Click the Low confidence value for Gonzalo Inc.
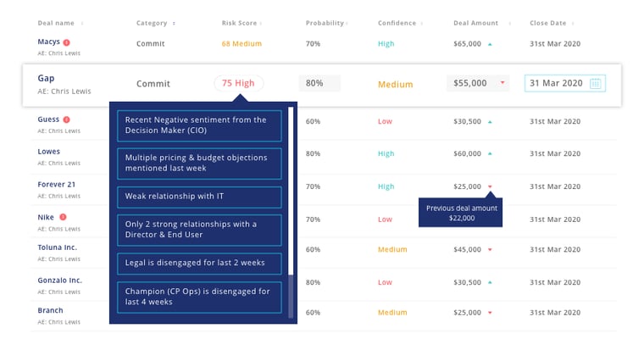 pyautogui.click(x=385, y=282)
